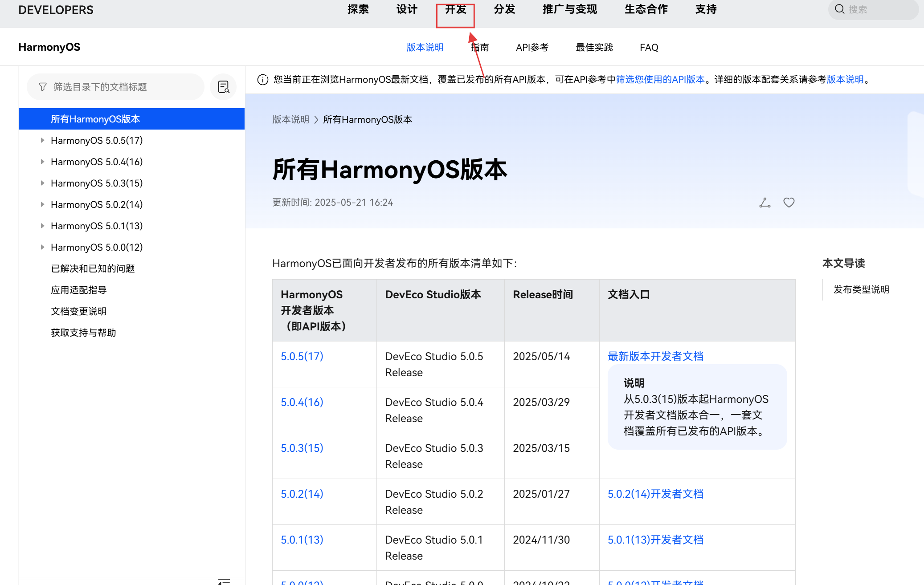Switch to the FAQ tab

pos(649,47)
